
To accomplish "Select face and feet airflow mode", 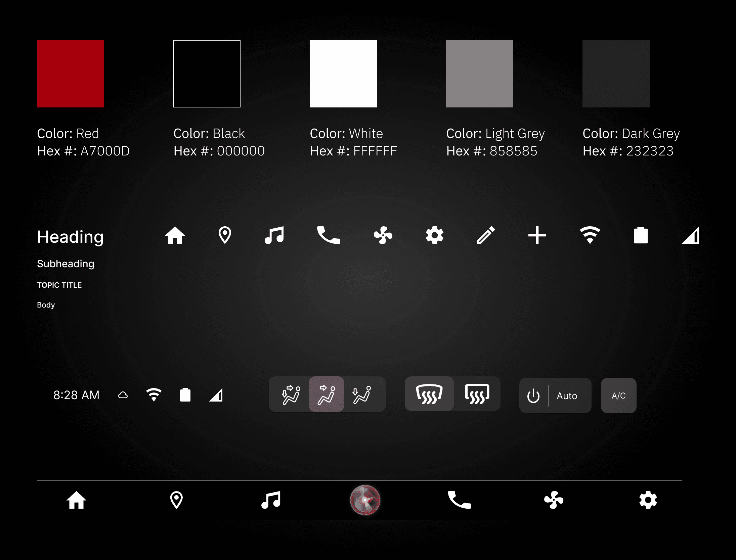I will (291, 395).
